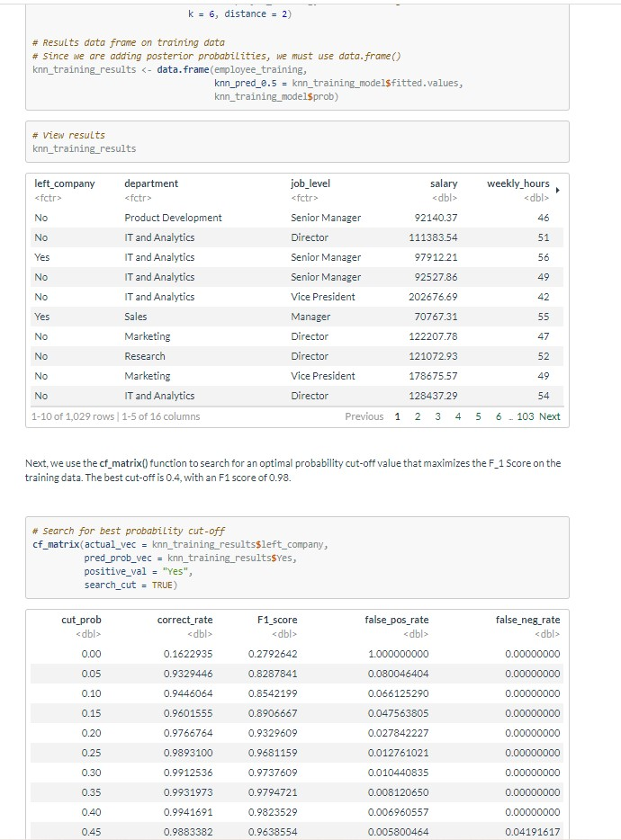This screenshot has width=621, height=840.
Task: Jump to last page 103
Action: 525,416
